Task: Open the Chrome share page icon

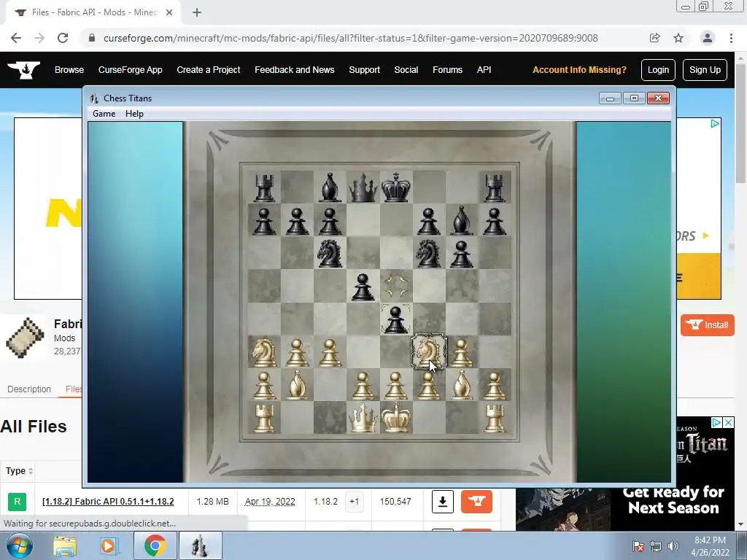Action: click(654, 38)
